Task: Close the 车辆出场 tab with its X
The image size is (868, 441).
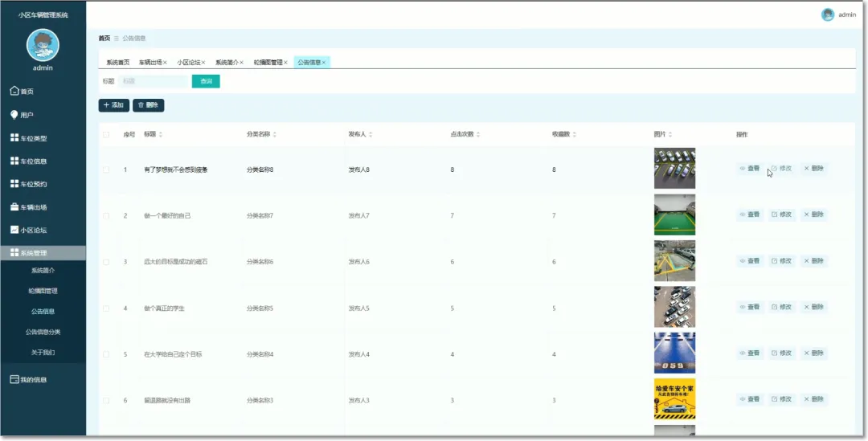Action: coord(165,63)
